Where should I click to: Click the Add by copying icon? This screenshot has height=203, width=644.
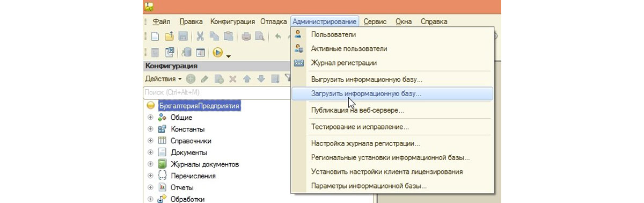(x=218, y=79)
